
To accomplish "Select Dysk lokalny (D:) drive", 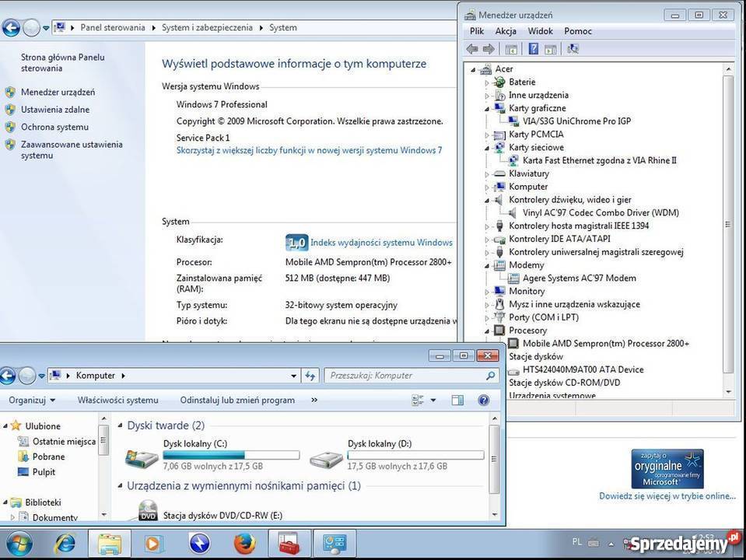I will pos(397,454).
